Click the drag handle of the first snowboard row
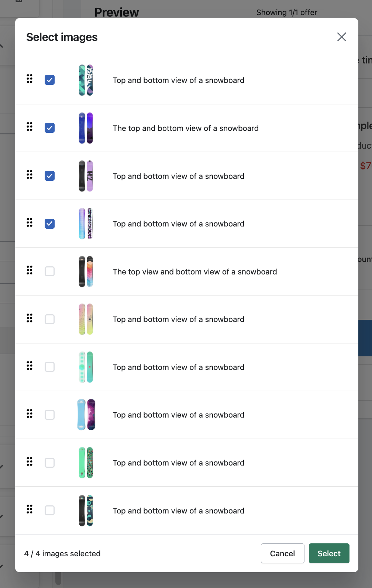 pyautogui.click(x=30, y=79)
